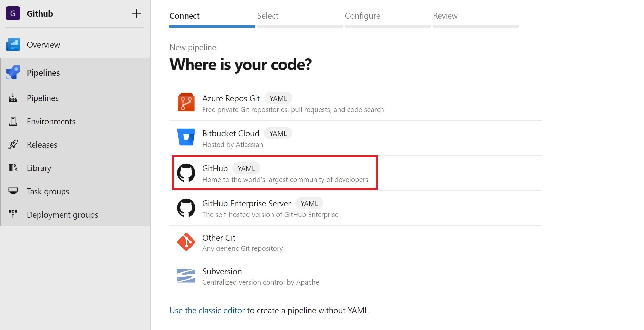Click the Library books icon

click(x=13, y=168)
